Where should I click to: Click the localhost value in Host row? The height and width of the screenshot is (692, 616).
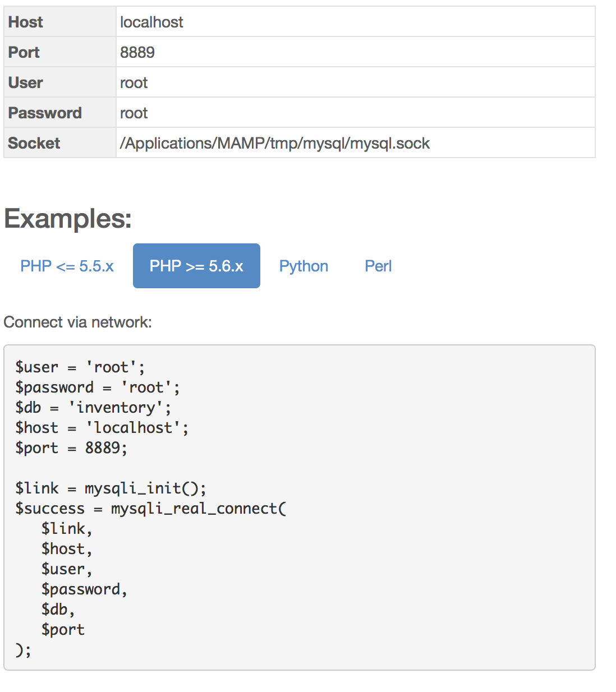coord(151,22)
